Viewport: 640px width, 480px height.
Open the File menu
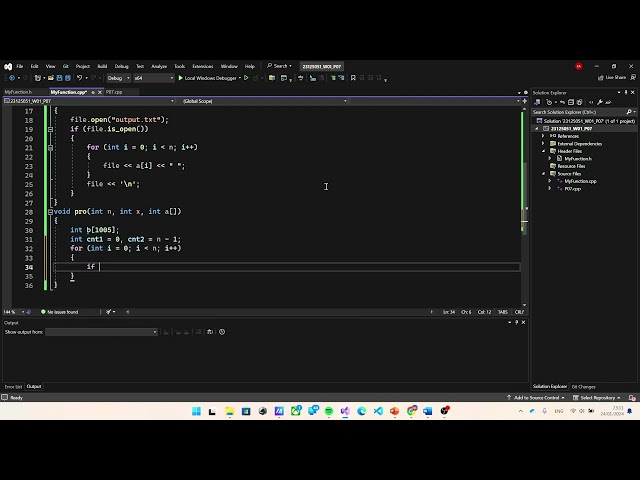[20, 66]
